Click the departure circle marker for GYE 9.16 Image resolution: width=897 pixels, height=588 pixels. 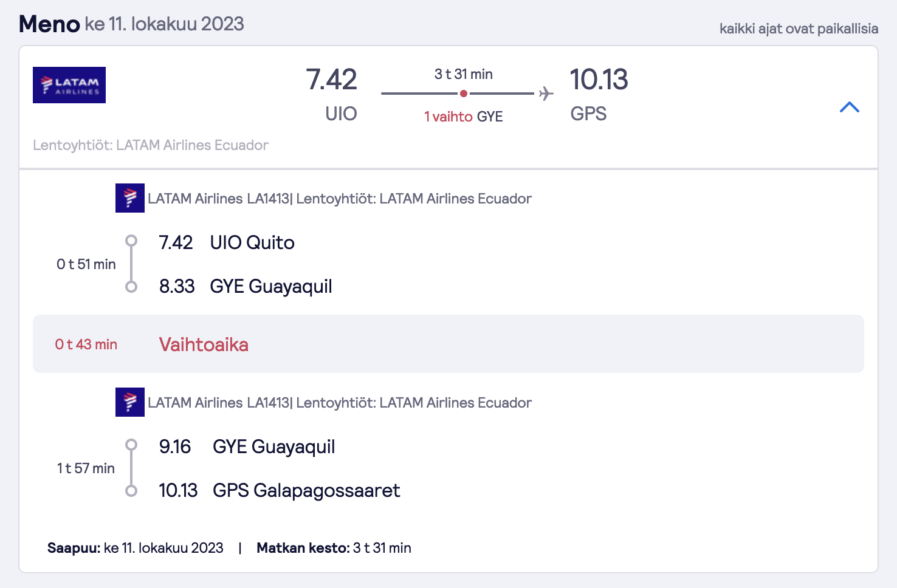[131, 445]
